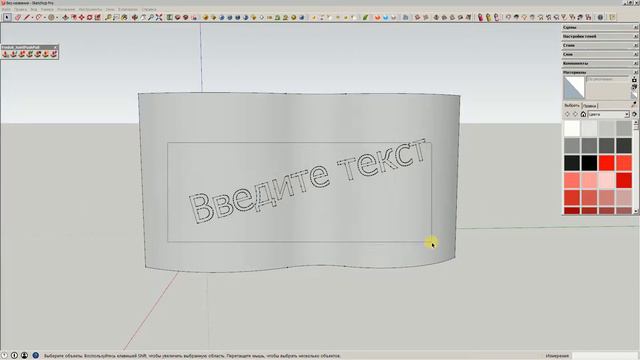Pick the eyedropper sample paint icon
640x360 pixels.
click(x=635, y=104)
